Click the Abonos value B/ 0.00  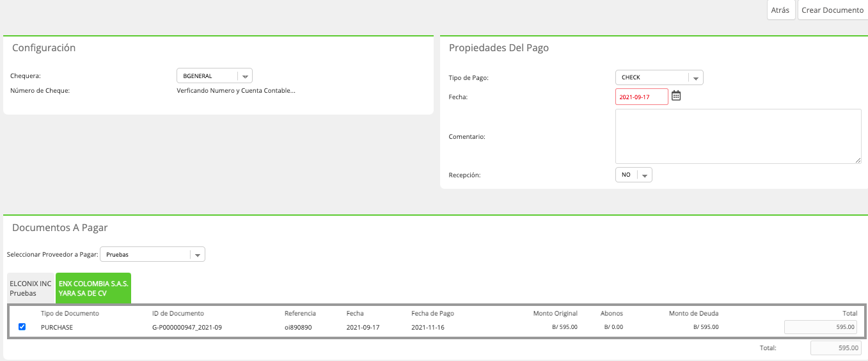tap(613, 327)
